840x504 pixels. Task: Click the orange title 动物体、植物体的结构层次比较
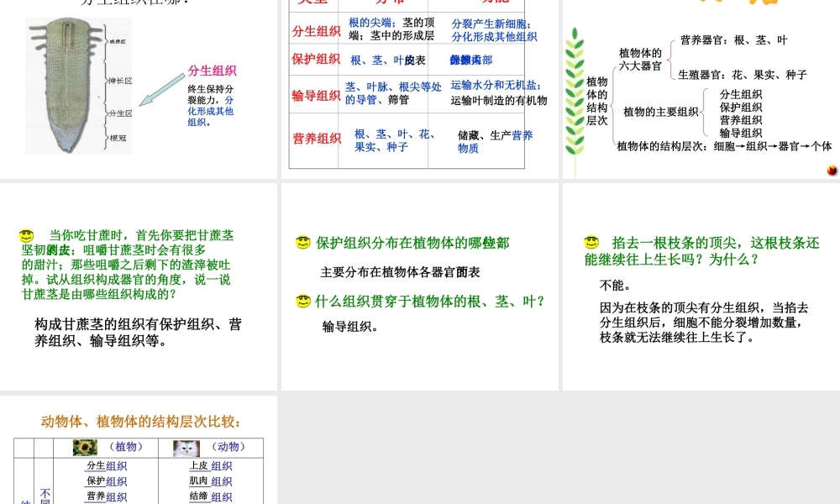click(140, 422)
